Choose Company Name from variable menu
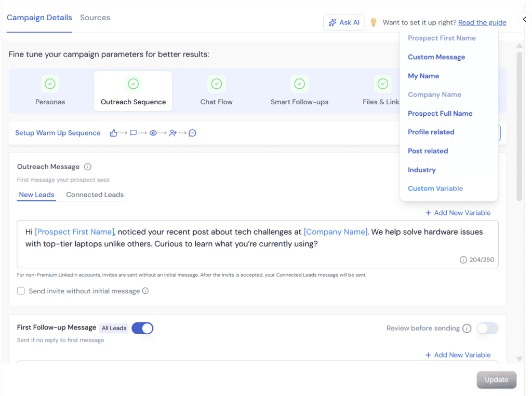The height and width of the screenshot is (396, 532). [435, 94]
